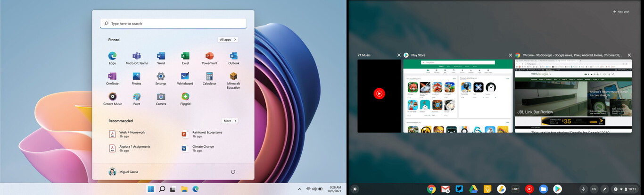Open Chrome OS status tray at 10:13
This screenshot has width=644, height=195.
pos(625,189)
